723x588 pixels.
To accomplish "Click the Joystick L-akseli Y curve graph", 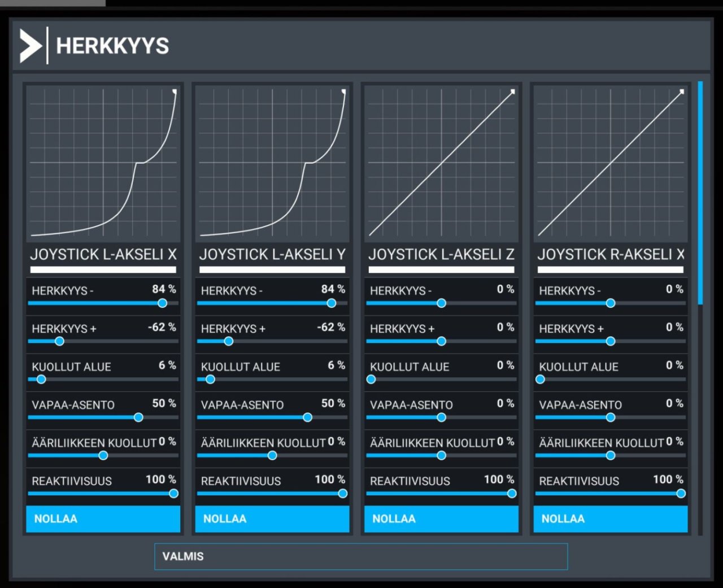I will click(272, 163).
